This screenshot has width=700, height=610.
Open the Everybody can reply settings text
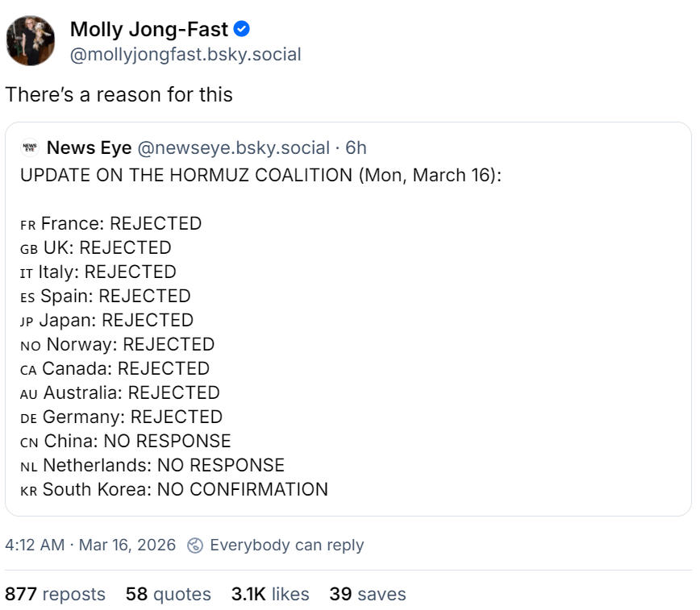[x=286, y=546]
